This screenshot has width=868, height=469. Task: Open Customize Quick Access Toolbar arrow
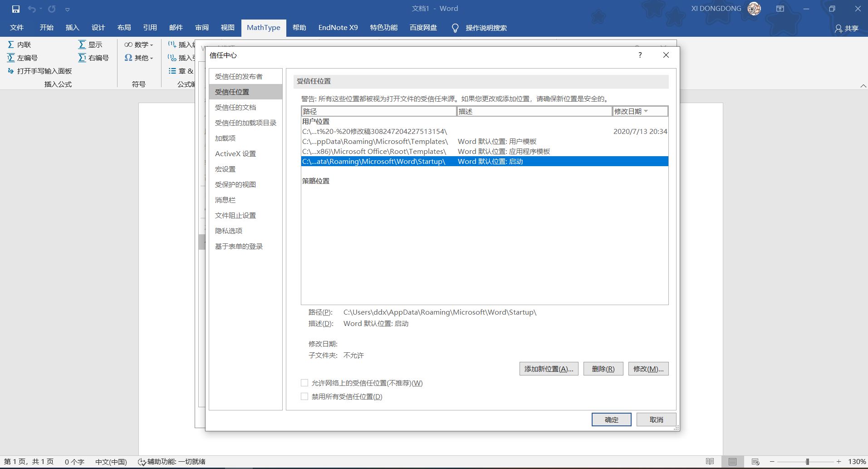pos(67,10)
